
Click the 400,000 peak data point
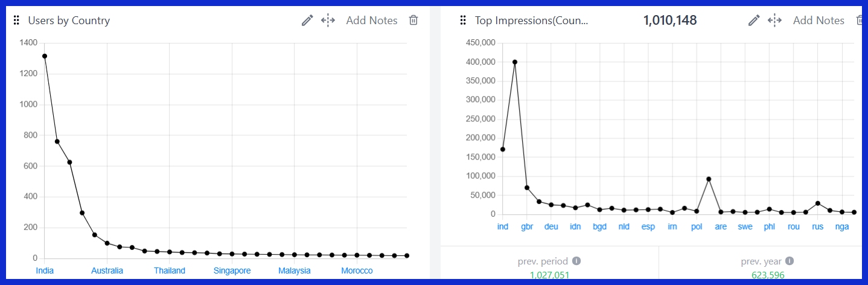click(x=515, y=62)
